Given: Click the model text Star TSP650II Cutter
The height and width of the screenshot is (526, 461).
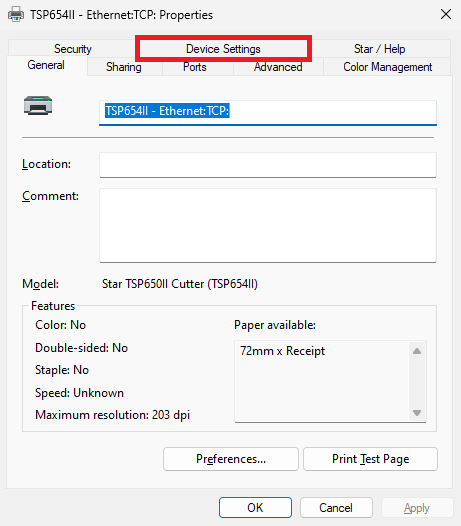Looking at the screenshot, I should coord(180,284).
